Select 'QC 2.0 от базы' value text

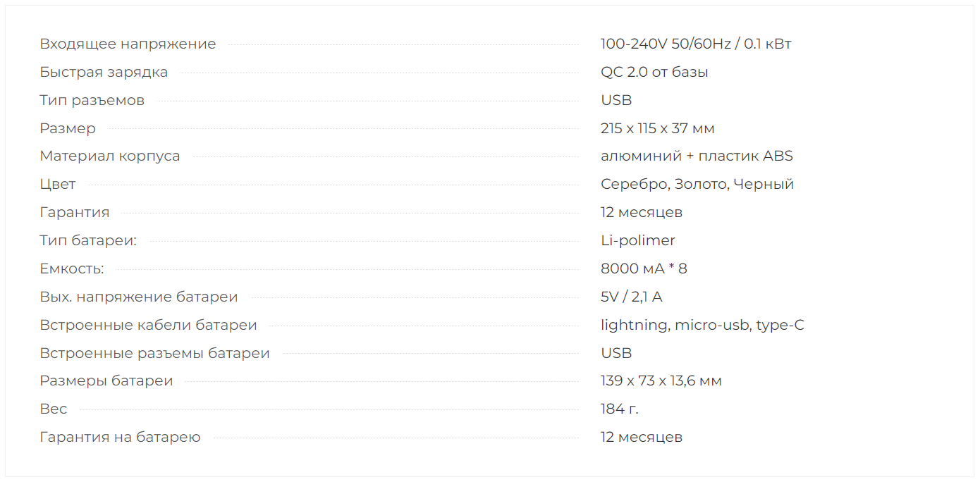[654, 72]
